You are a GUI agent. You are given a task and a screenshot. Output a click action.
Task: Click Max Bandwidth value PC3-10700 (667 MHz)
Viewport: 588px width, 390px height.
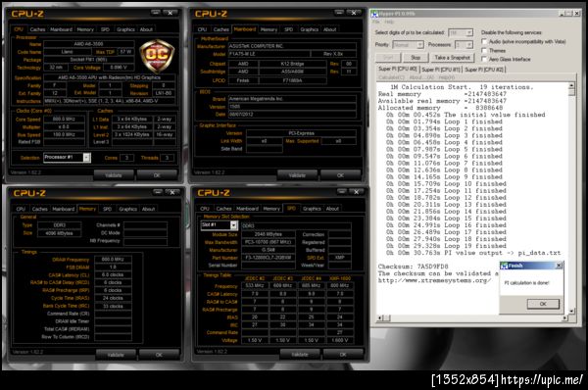269,242
